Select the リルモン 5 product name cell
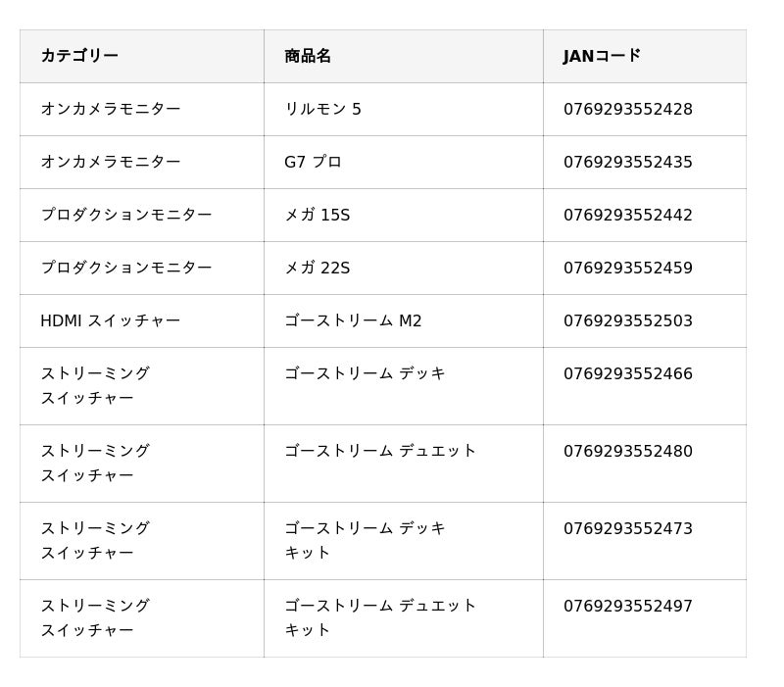This screenshot has width=784, height=687. (322, 109)
